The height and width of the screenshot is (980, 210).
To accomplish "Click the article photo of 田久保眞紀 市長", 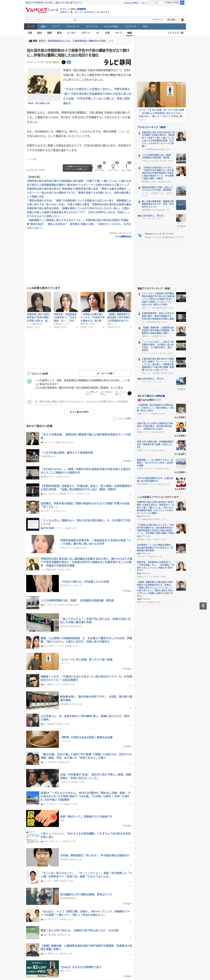I will [x=44, y=84].
